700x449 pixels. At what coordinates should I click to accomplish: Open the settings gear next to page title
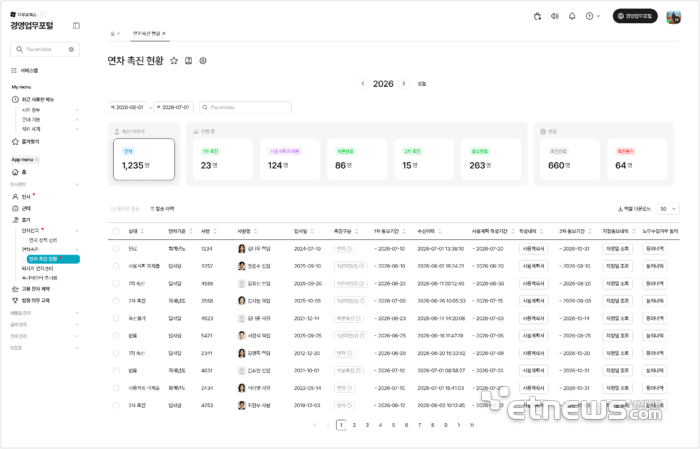coord(203,61)
